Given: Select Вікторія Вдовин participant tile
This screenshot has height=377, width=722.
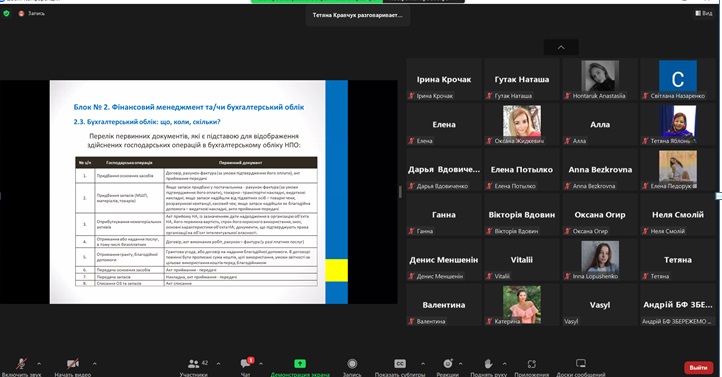Looking at the screenshot, I should point(522,215).
